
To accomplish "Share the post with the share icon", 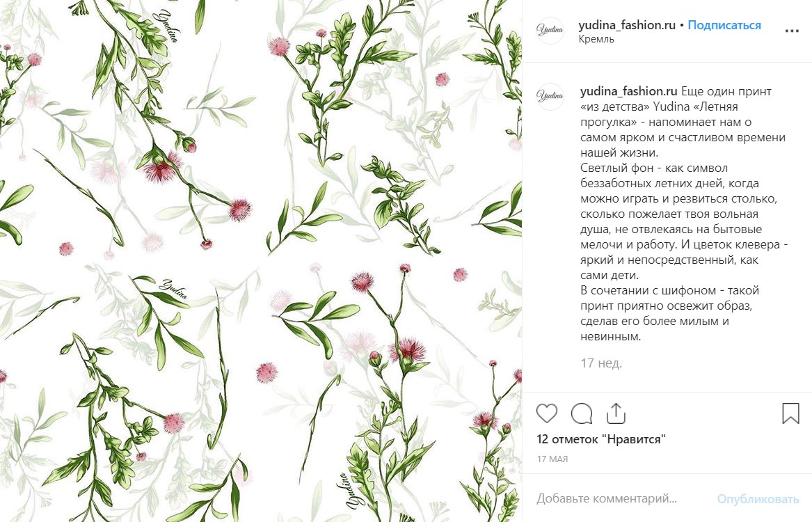I will pos(616,413).
